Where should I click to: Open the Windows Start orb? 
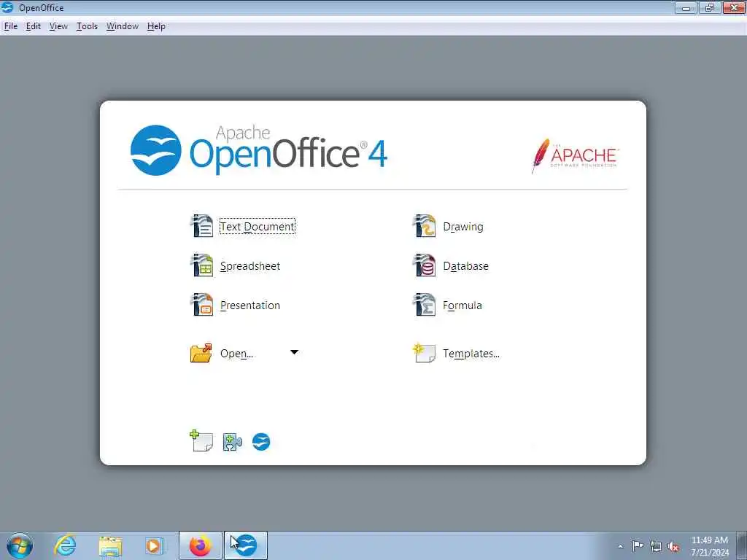tap(20, 545)
